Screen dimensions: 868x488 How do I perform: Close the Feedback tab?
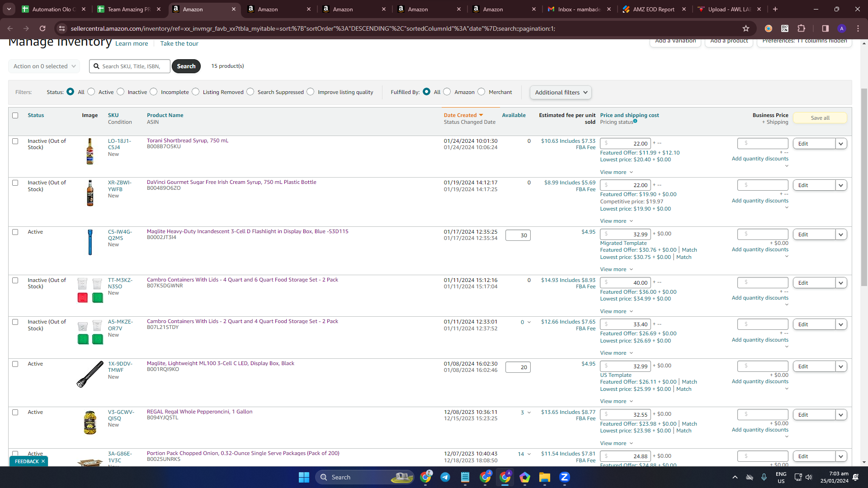(43, 461)
